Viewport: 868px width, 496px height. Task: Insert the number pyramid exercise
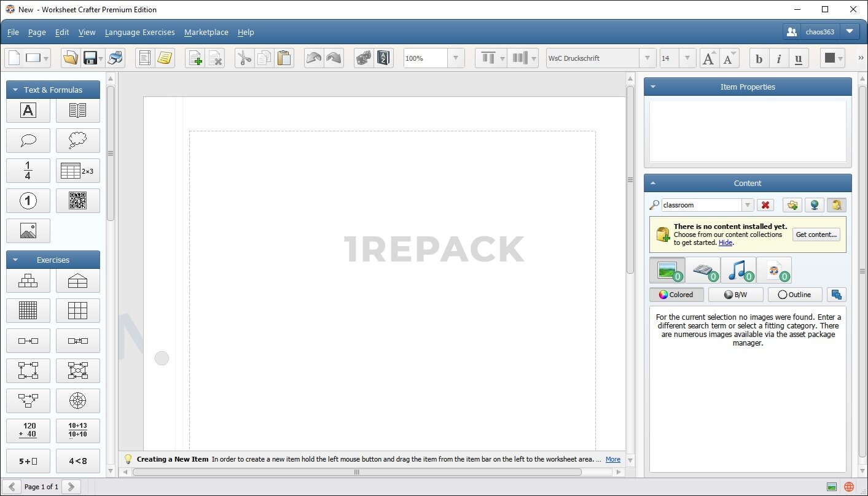(x=28, y=281)
